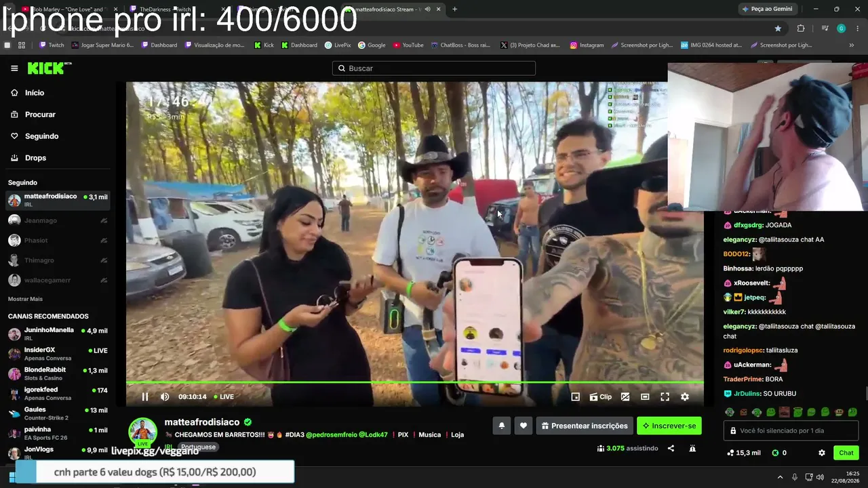Pause the live stream video
The image size is (868, 488).
(144, 396)
